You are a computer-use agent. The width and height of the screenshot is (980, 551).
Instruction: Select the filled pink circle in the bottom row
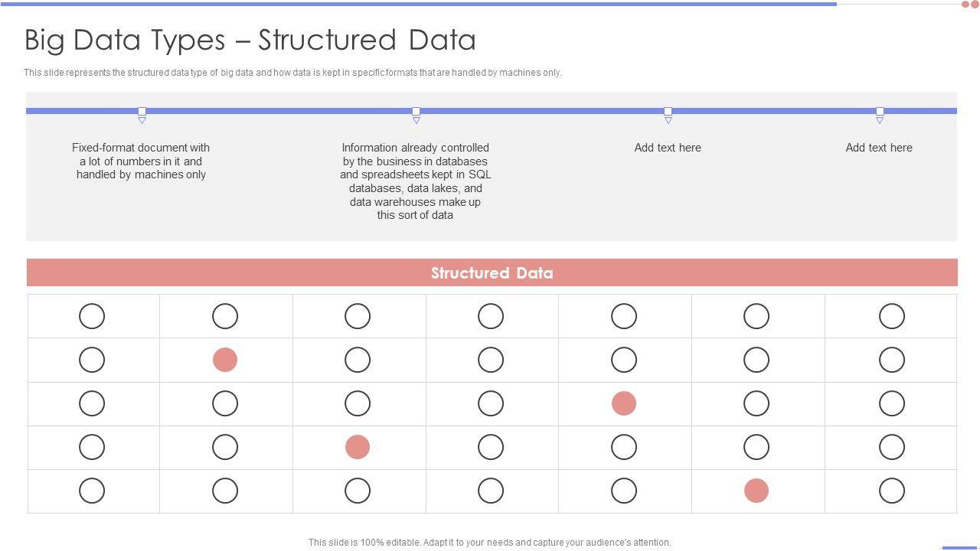[756, 491]
